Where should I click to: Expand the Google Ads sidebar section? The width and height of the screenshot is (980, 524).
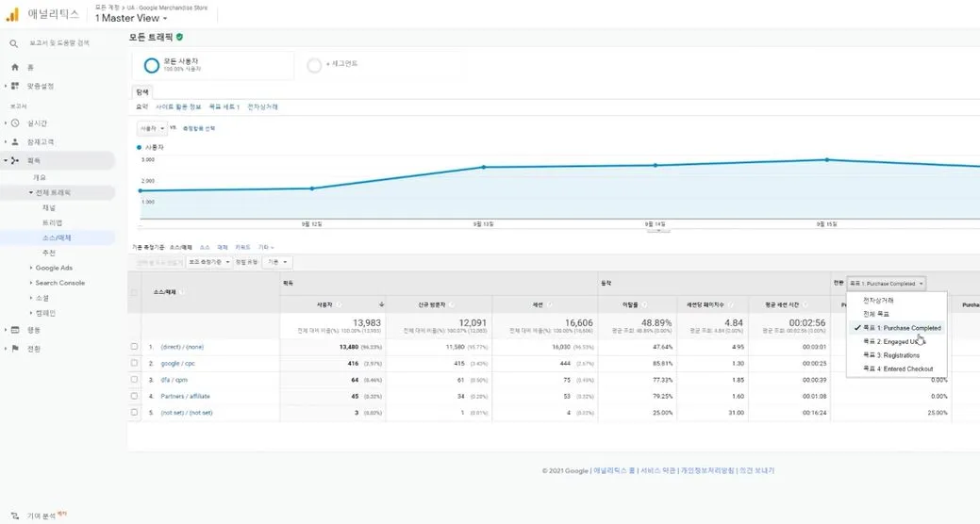pyautogui.click(x=31, y=268)
